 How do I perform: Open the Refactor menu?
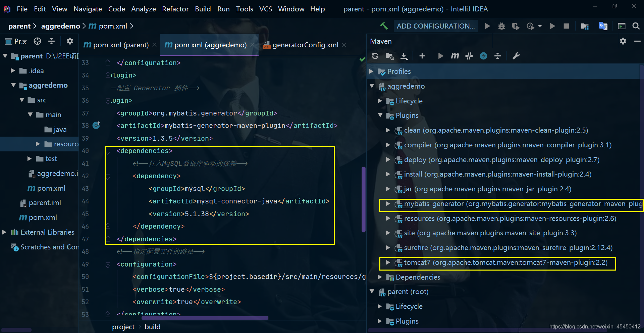(175, 9)
